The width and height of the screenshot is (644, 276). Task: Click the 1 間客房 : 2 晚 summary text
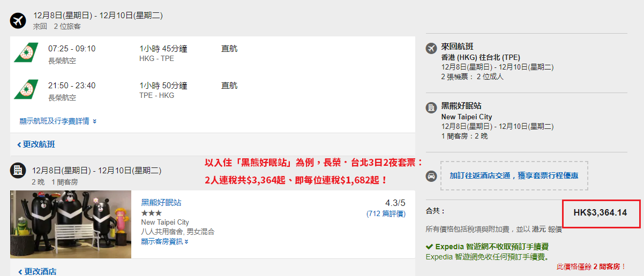465,136
